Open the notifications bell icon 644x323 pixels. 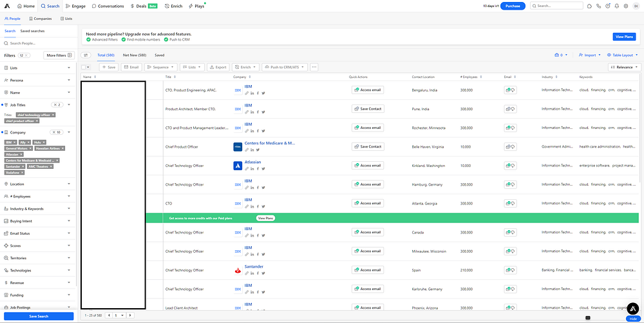click(x=617, y=6)
